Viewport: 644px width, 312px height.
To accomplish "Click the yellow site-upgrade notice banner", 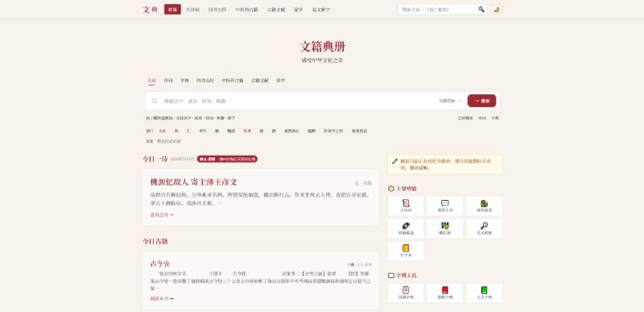I will point(445,164).
